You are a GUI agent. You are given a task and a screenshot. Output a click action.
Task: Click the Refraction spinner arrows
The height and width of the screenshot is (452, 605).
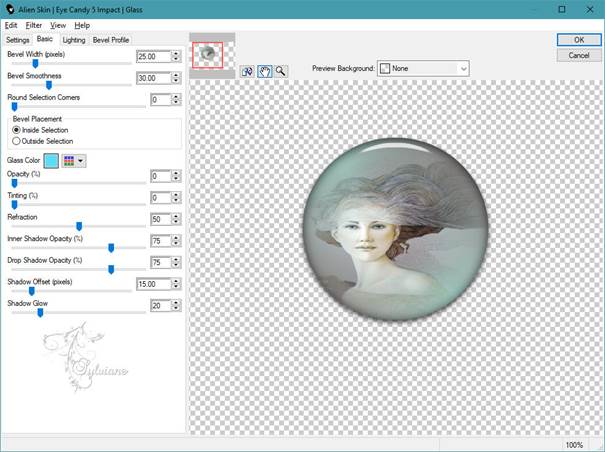[x=176, y=220]
